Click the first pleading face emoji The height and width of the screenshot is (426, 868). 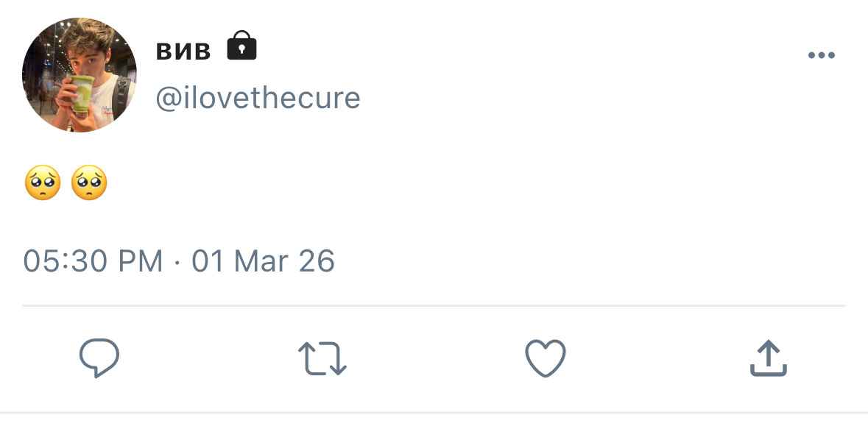pyautogui.click(x=43, y=182)
